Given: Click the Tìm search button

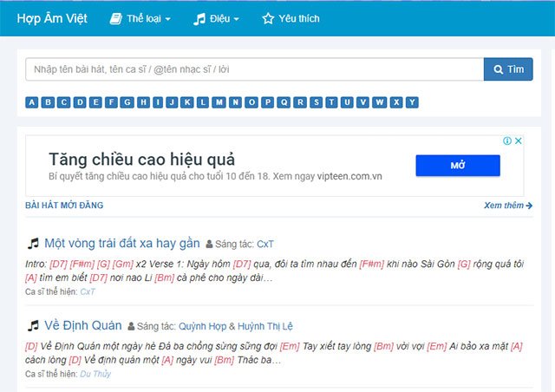Looking at the screenshot, I should click(x=508, y=69).
